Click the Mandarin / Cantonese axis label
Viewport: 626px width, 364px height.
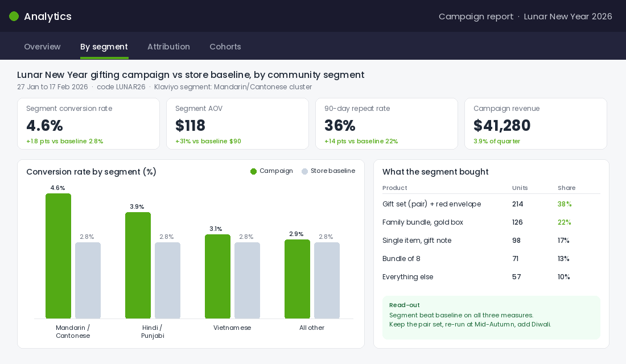click(x=73, y=332)
